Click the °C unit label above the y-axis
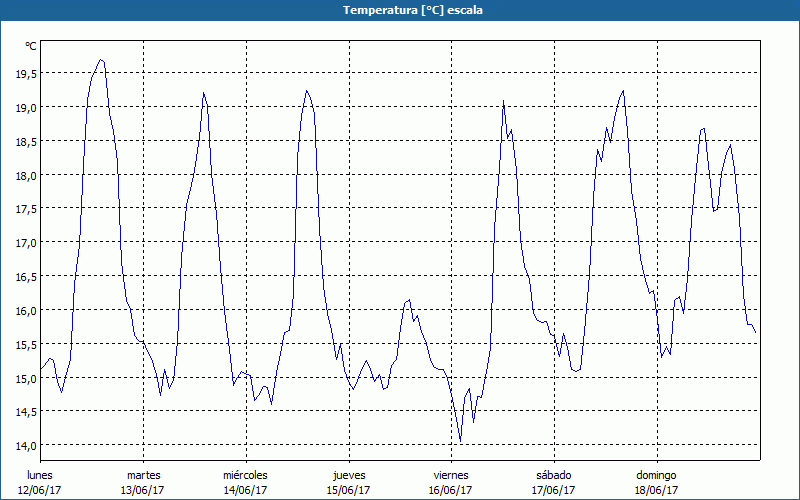Screen dimensions: 800x500 tap(31, 46)
